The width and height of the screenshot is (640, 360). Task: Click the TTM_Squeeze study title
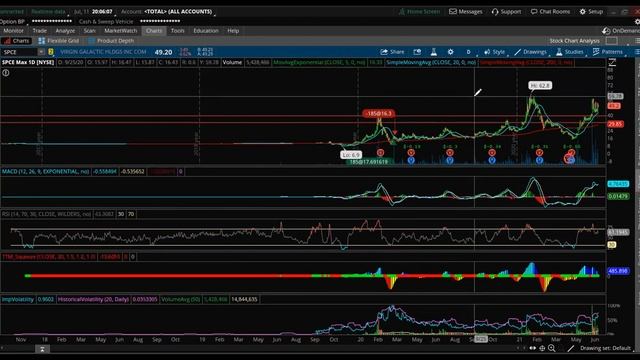[x=49, y=257]
